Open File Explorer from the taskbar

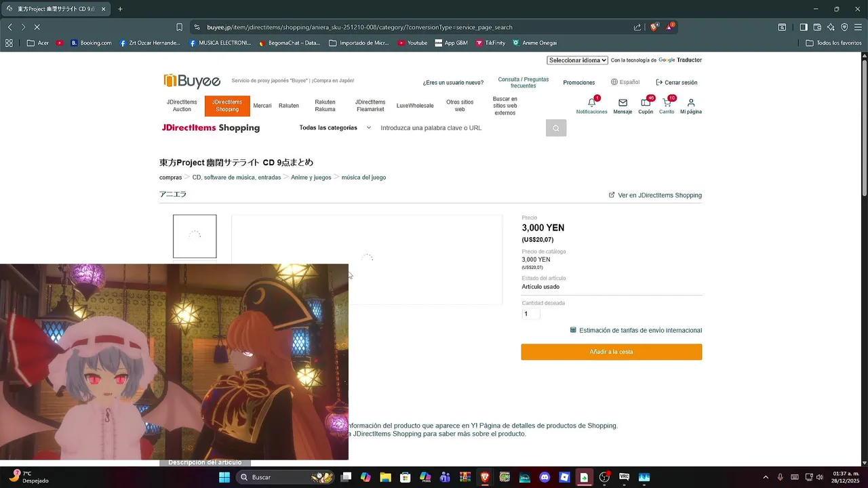385,477
